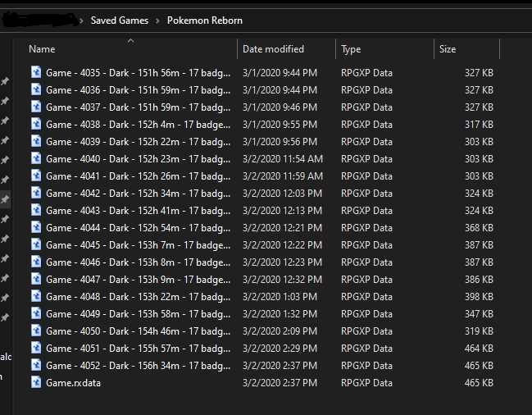Click the sort arrow above the Name column
Viewport: 532px width, 415px height.
130,40
